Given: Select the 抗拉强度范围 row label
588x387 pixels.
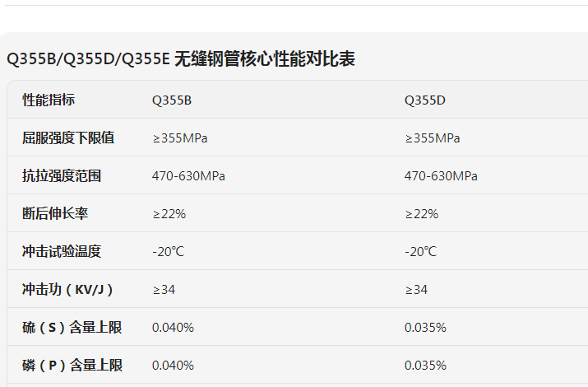Looking at the screenshot, I should pyautogui.click(x=62, y=176).
